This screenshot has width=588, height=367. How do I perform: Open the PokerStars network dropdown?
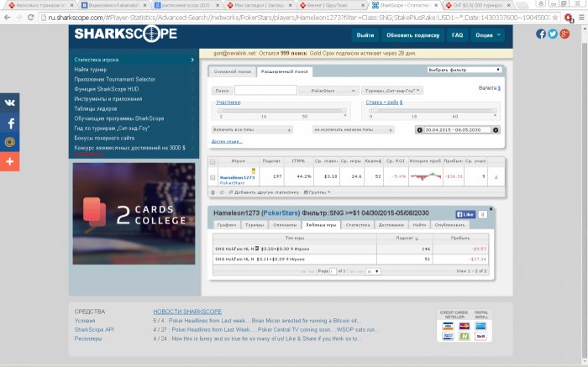[329, 91]
